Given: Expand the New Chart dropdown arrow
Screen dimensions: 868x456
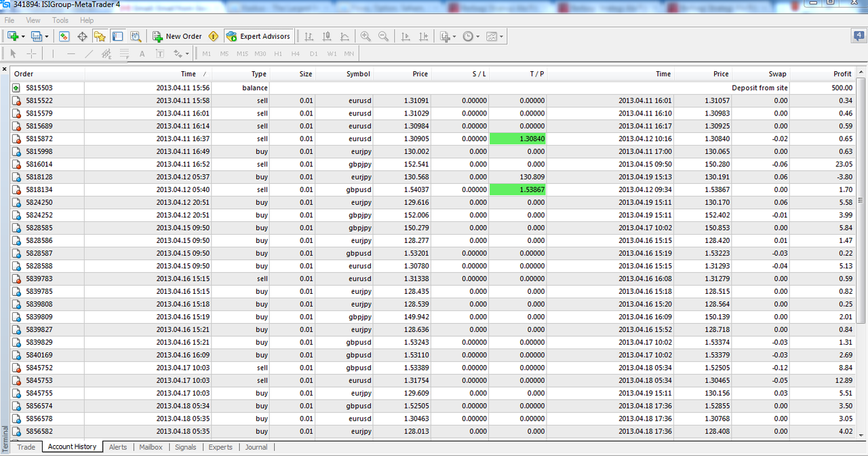Looking at the screenshot, I should pos(23,37).
